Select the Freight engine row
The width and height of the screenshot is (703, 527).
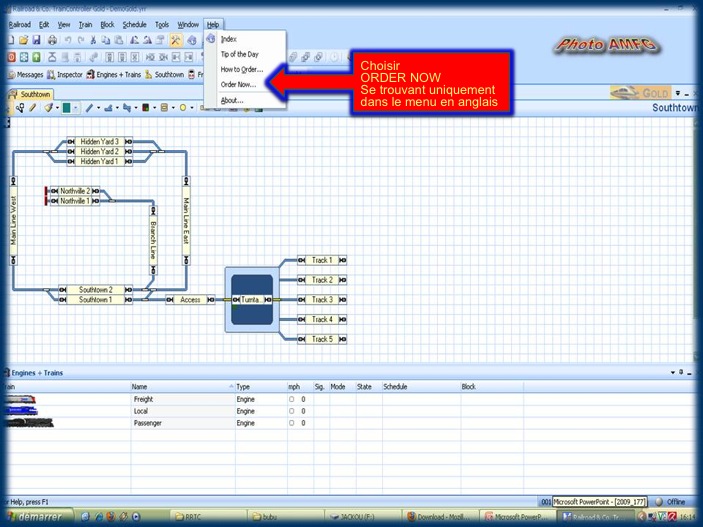[350, 399]
